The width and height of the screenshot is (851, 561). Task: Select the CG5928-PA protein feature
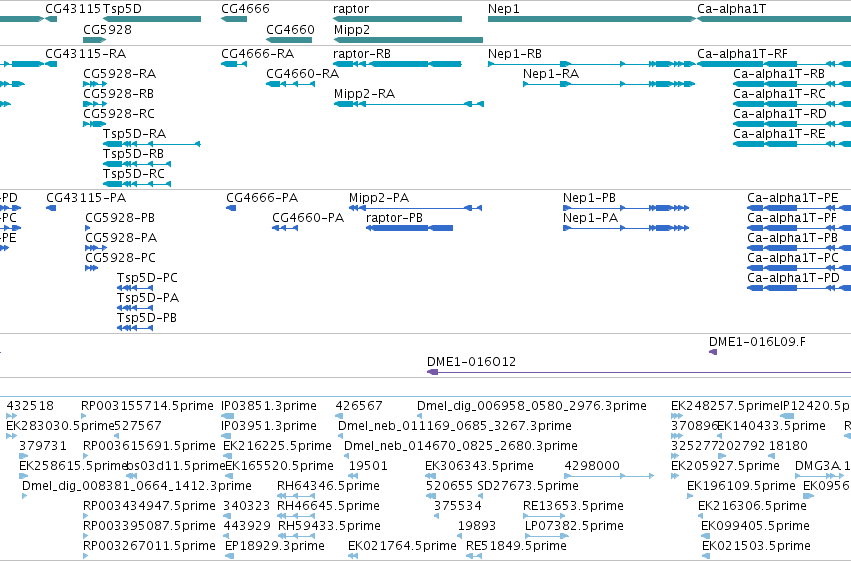pos(96,248)
